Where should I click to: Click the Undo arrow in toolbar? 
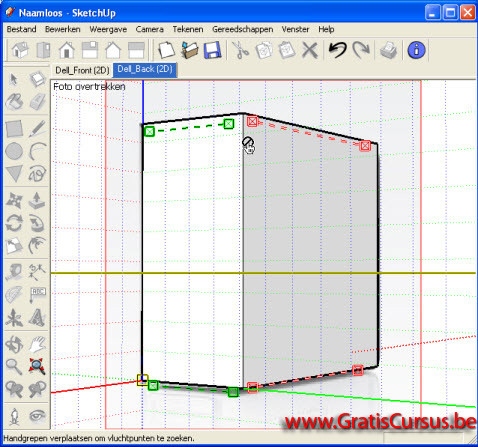[x=337, y=50]
